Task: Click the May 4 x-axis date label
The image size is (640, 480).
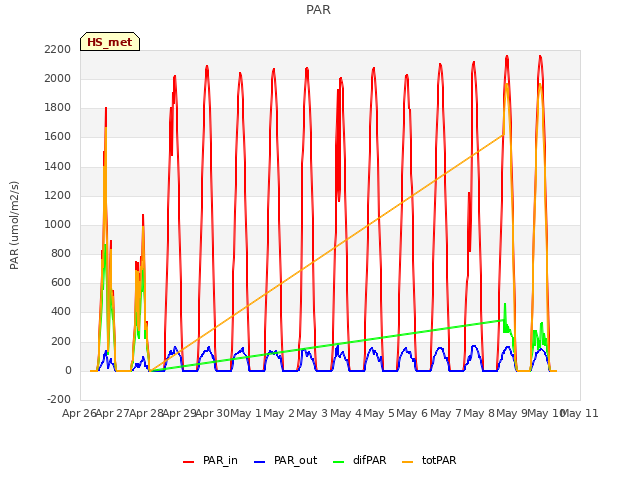Action: [x=346, y=414]
